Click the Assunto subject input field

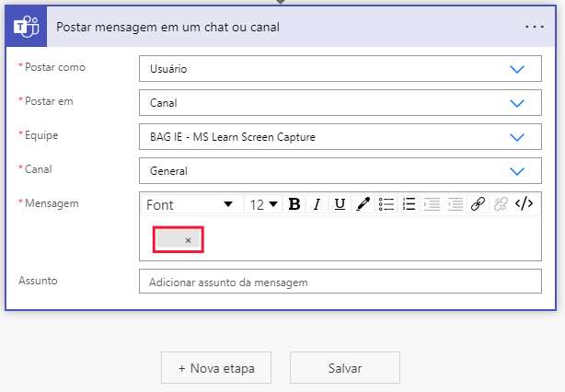pyautogui.click(x=340, y=281)
